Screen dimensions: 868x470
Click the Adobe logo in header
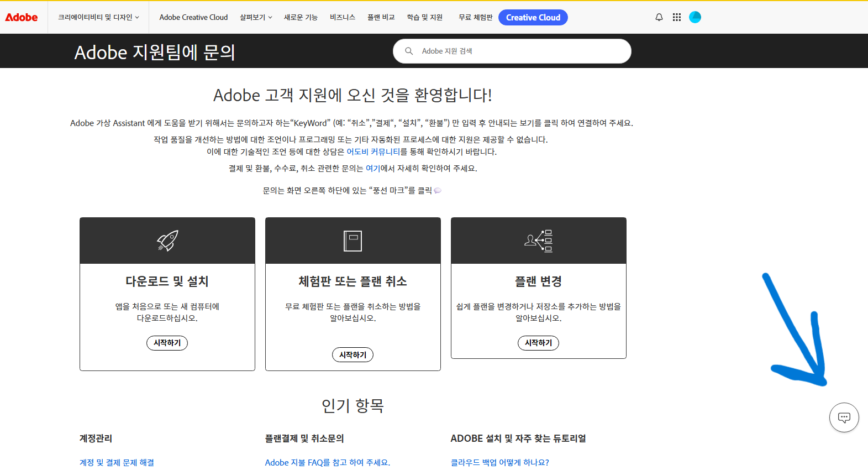22,17
